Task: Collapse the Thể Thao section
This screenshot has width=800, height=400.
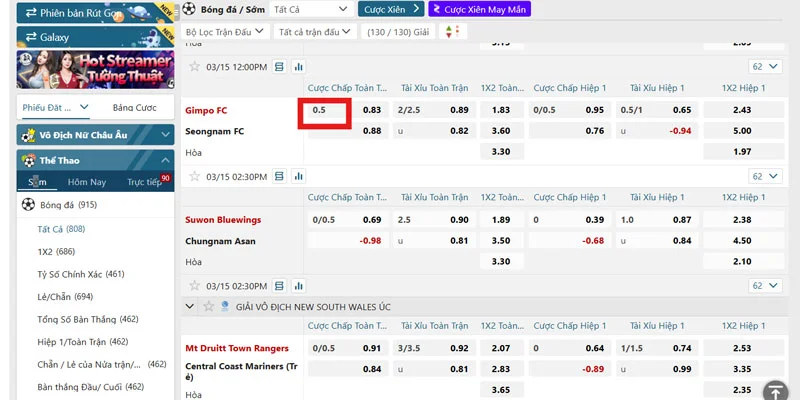Action: click(95, 160)
